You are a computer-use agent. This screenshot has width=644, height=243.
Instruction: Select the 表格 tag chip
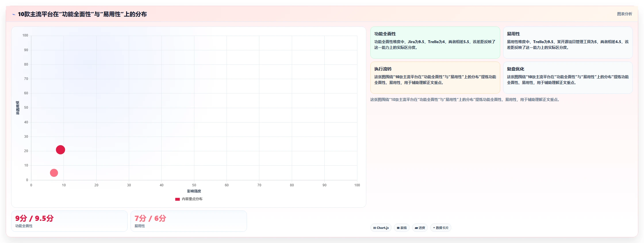[402, 228]
